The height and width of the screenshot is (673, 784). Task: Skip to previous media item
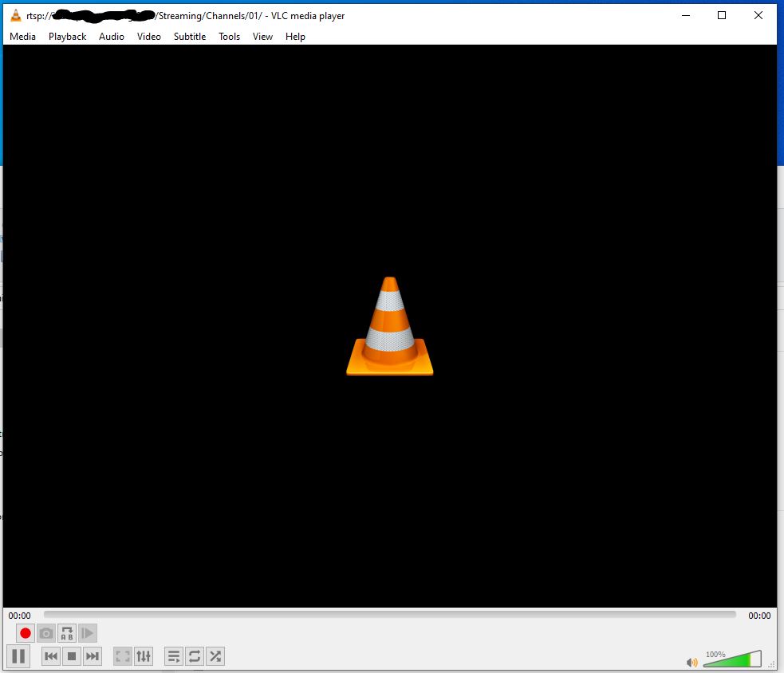(51, 656)
